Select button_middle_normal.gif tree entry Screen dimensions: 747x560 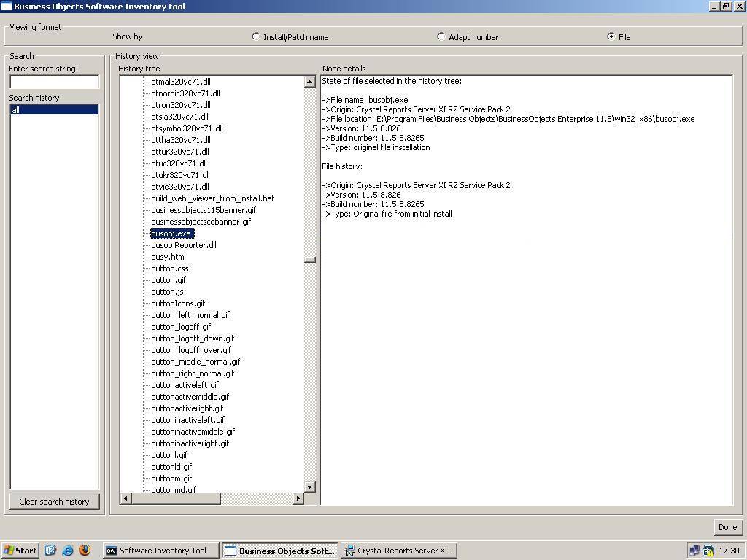(x=196, y=362)
